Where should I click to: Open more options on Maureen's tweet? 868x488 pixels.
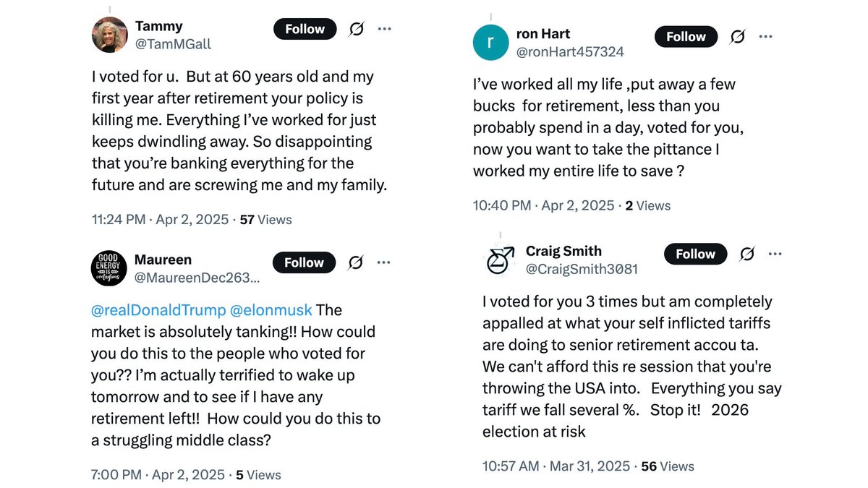click(384, 262)
